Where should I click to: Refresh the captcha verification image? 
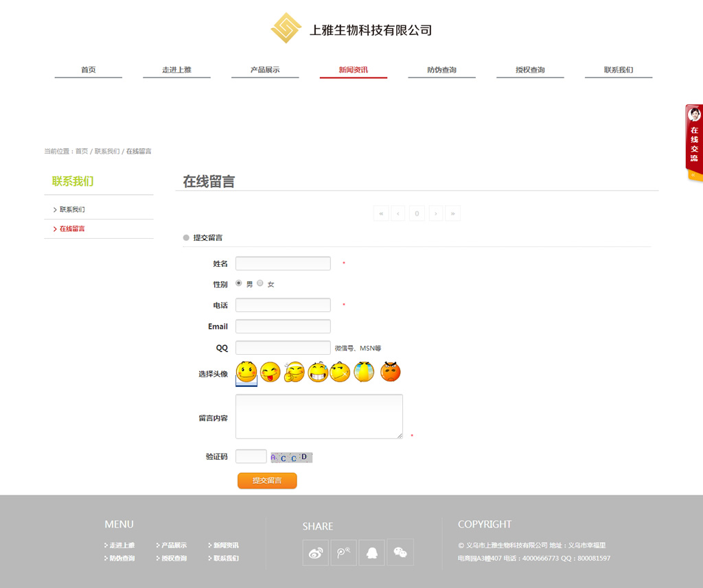click(x=291, y=457)
